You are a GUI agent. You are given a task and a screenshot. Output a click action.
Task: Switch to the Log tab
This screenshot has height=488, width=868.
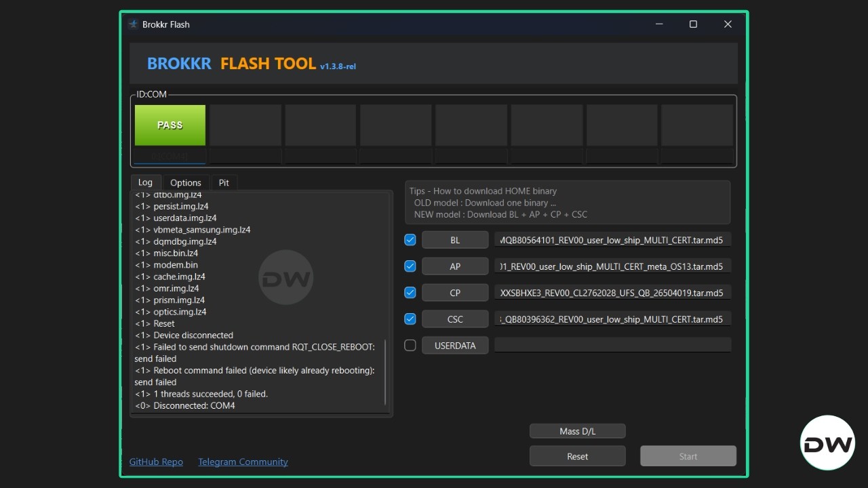[x=145, y=182]
